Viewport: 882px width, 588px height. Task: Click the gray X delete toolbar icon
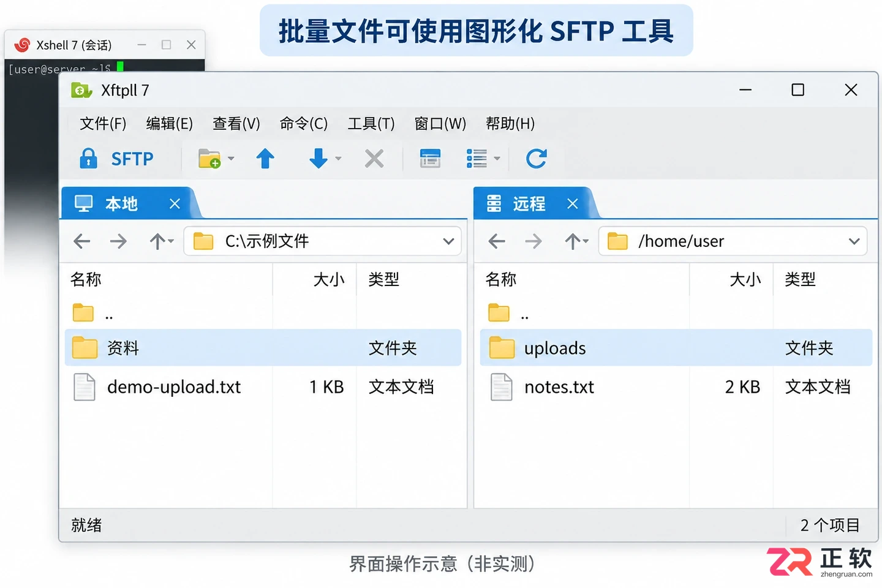click(x=374, y=159)
